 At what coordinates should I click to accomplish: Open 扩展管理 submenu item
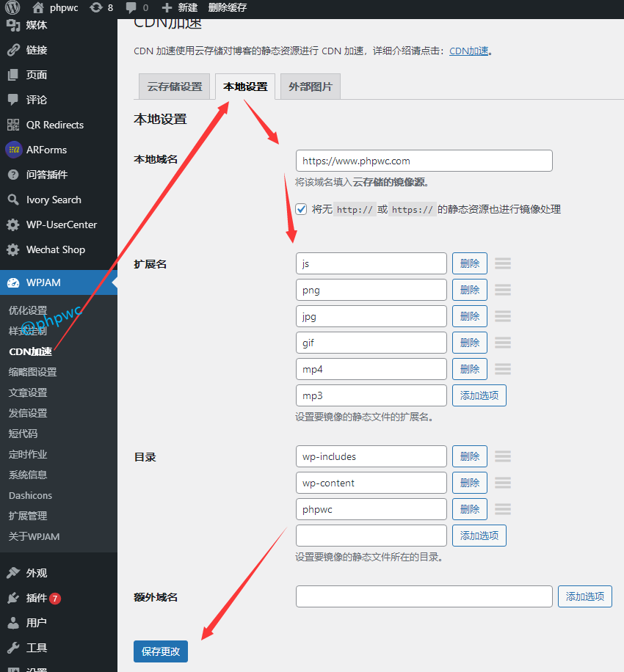28,516
